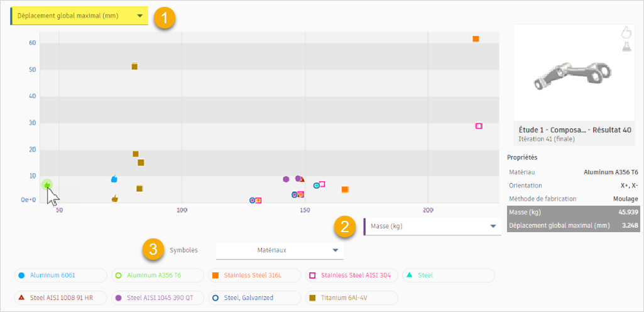Click the red triangle data point
The height and width of the screenshot is (312, 644).
click(302, 179)
